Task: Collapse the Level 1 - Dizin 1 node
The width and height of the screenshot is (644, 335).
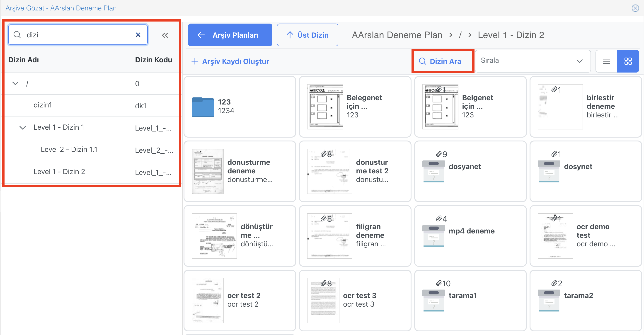Action: 23,128
